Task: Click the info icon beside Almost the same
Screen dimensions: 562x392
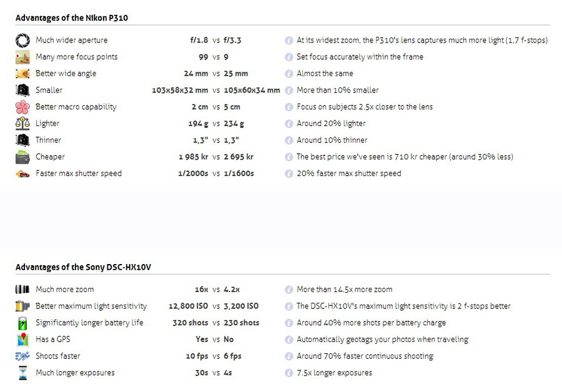Action: (x=289, y=74)
